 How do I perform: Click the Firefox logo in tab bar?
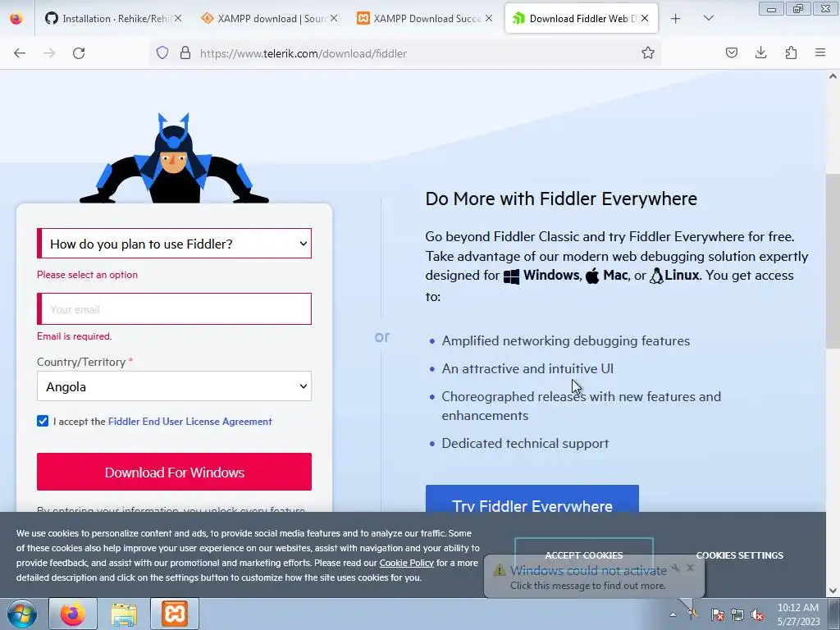click(16, 19)
